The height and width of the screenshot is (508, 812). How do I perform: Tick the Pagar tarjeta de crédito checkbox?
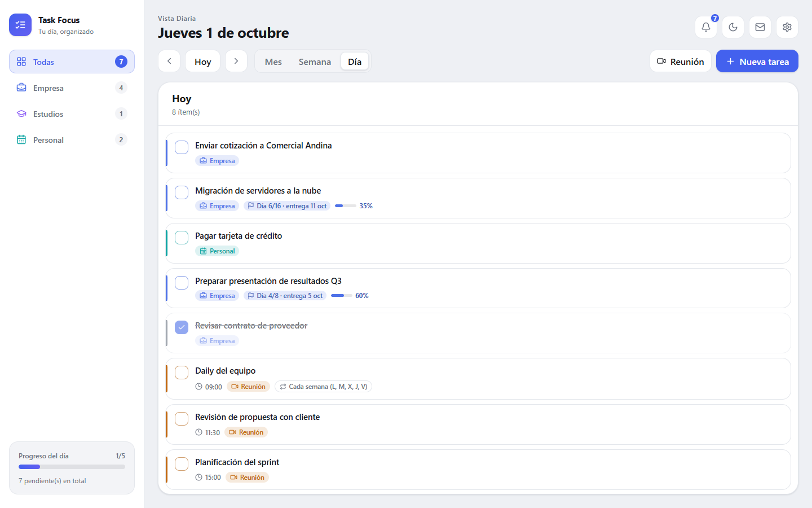coord(182,238)
